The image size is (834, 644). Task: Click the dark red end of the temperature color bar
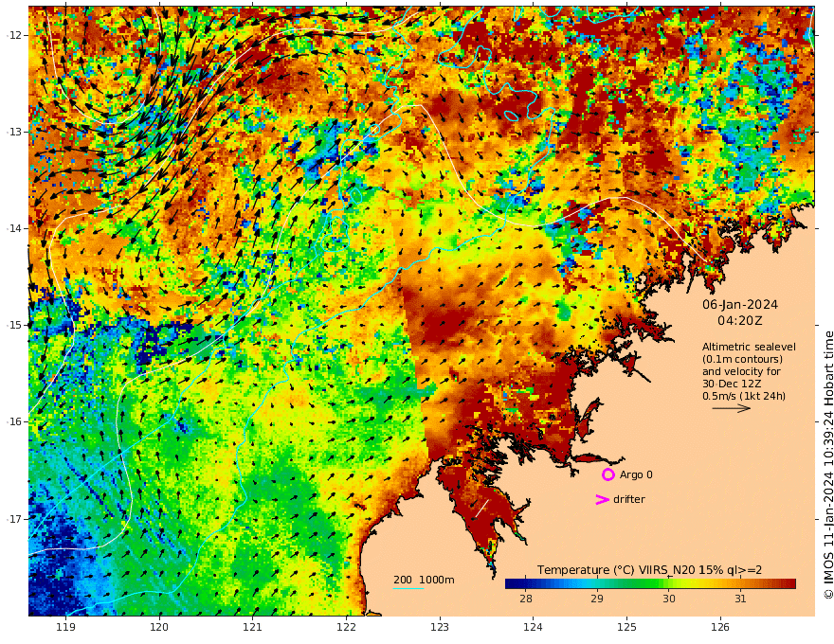point(791,584)
